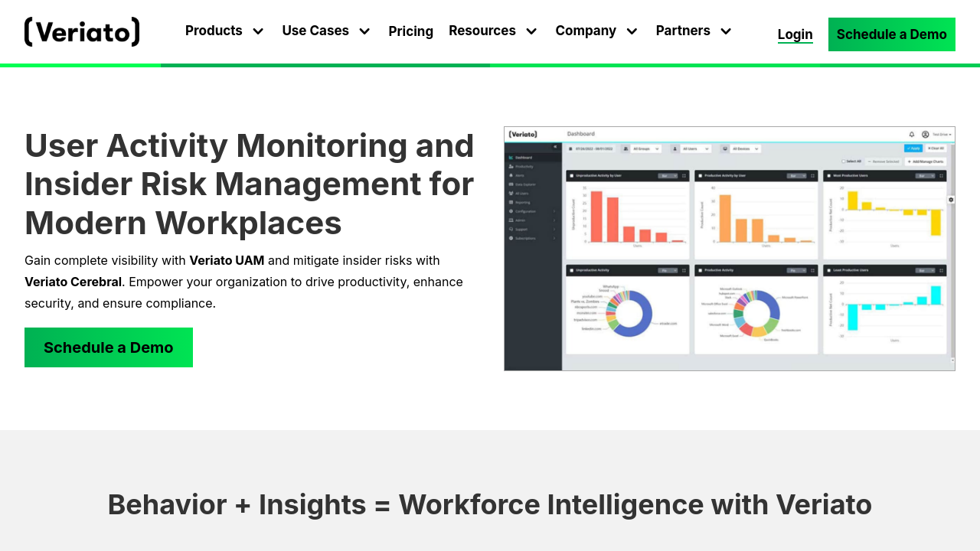
Task: Expand the chevron beside Use Cases
Action: click(364, 31)
